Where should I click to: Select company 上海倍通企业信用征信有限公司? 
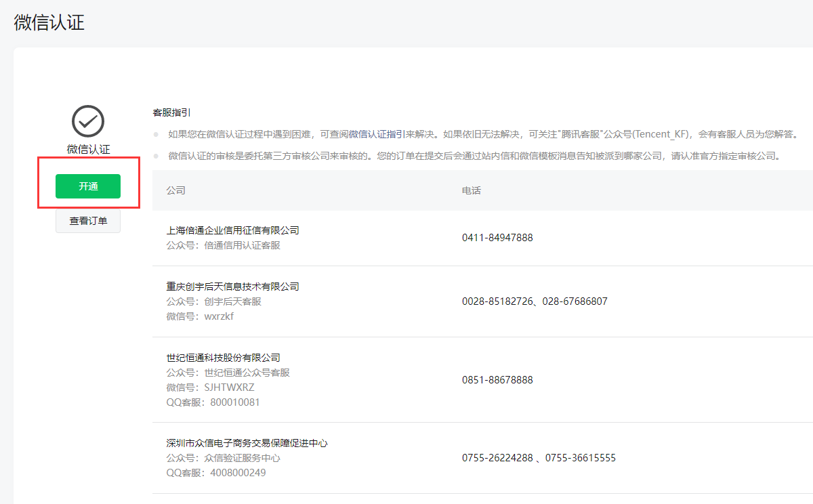coord(232,230)
